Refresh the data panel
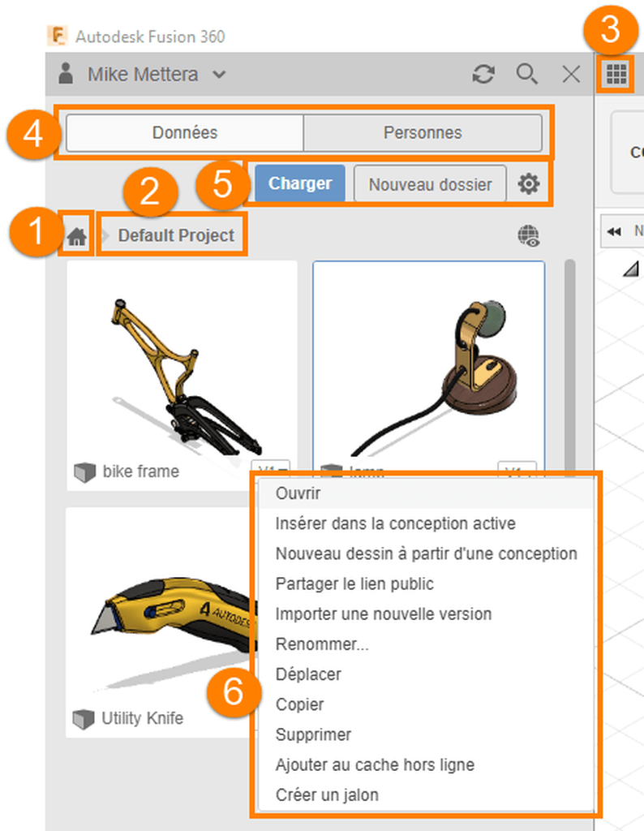Image resolution: width=644 pixels, height=831 pixels. [483, 74]
